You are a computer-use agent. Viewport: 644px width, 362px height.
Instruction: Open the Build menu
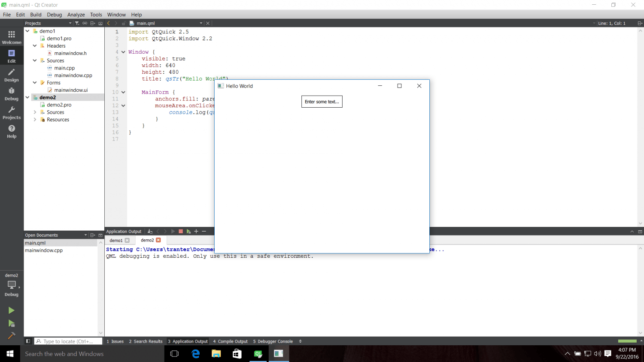point(36,15)
